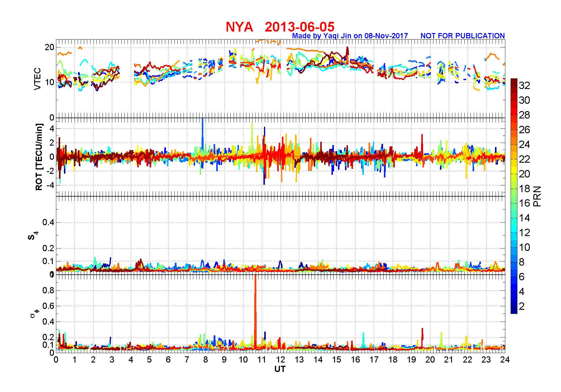Click the PRN colorbar at value 16
The image size is (561, 392).
514,203
